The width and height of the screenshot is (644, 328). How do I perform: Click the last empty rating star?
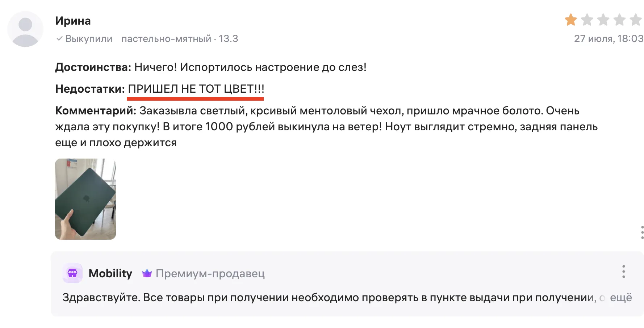(636, 20)
